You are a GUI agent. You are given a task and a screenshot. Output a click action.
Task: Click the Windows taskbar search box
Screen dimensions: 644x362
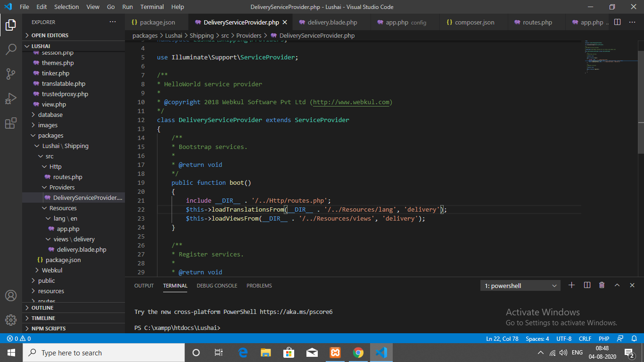click(104, 353)
